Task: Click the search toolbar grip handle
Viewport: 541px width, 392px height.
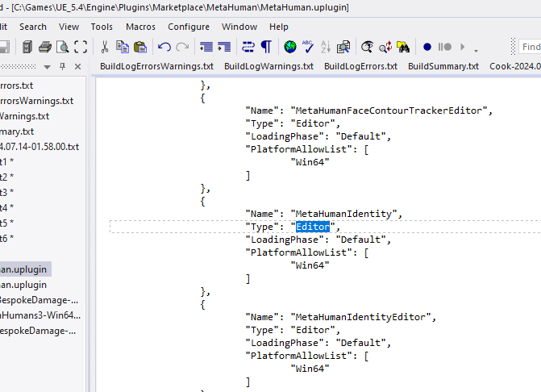Action: click(x=513, y=47)
